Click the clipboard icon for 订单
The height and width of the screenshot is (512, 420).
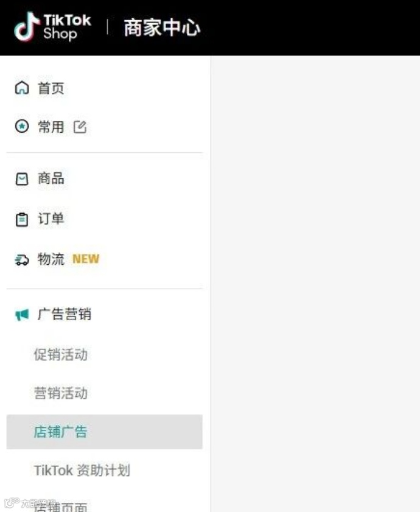point(22,219)
